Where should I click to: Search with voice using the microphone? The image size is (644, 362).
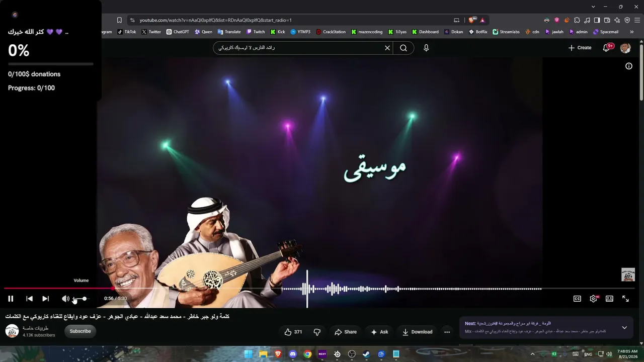point(426,48)
